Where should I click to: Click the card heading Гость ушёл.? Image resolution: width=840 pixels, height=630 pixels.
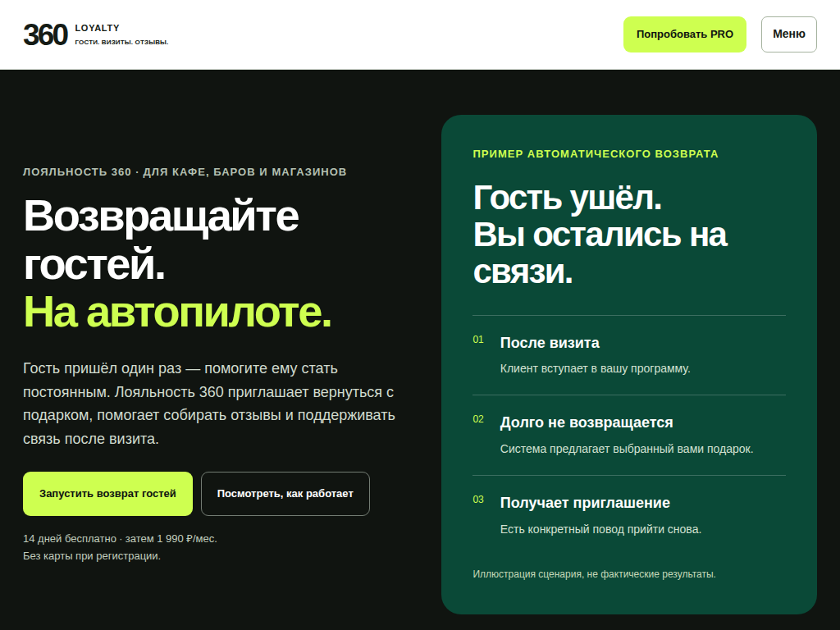(x=568, y=198)
